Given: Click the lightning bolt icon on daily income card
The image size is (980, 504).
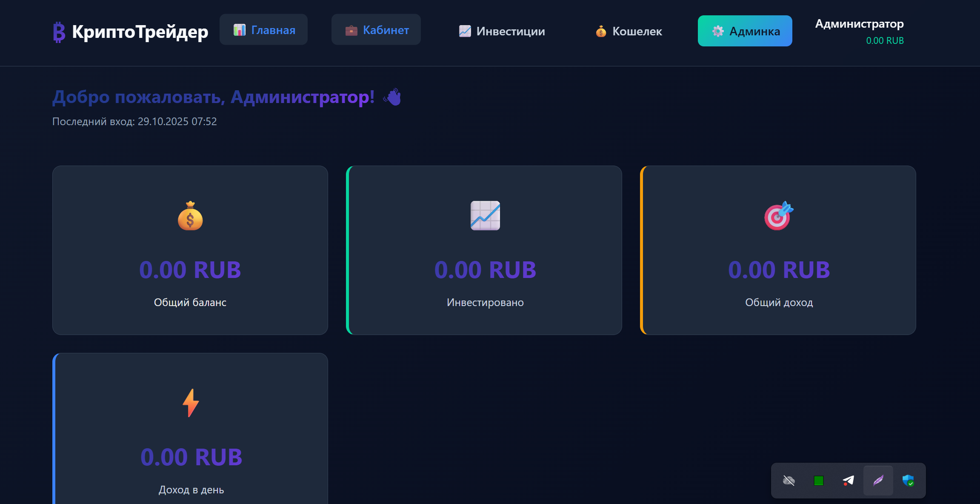Looking at the screenshot, I should [191, 403].
